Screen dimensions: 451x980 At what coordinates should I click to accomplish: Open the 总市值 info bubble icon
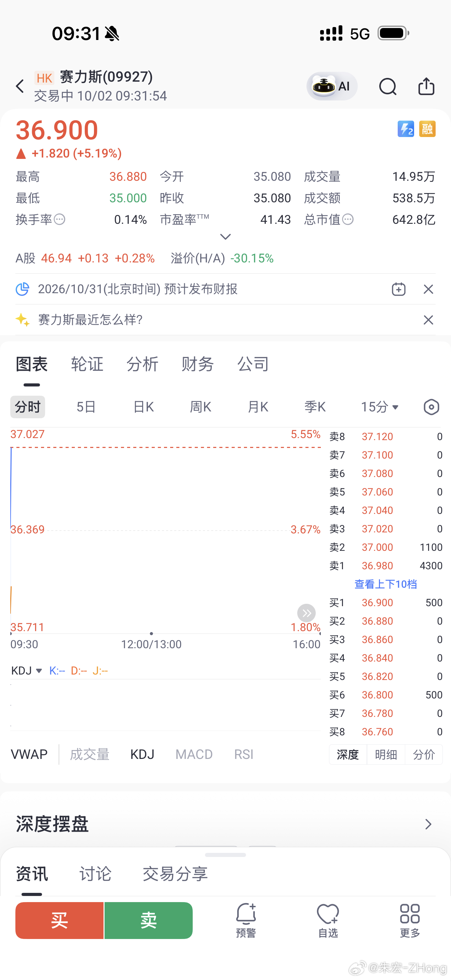[348, 219]
